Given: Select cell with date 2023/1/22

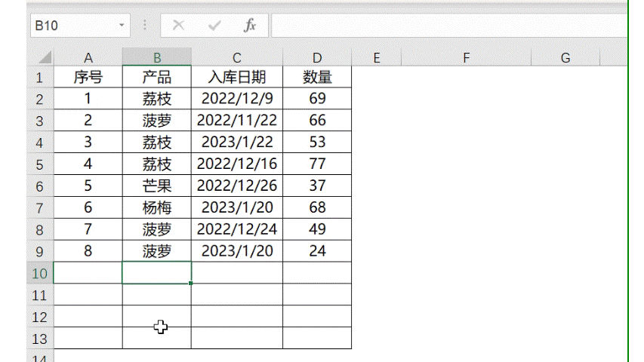Looking at the screenshot, I should pos(237,142).
